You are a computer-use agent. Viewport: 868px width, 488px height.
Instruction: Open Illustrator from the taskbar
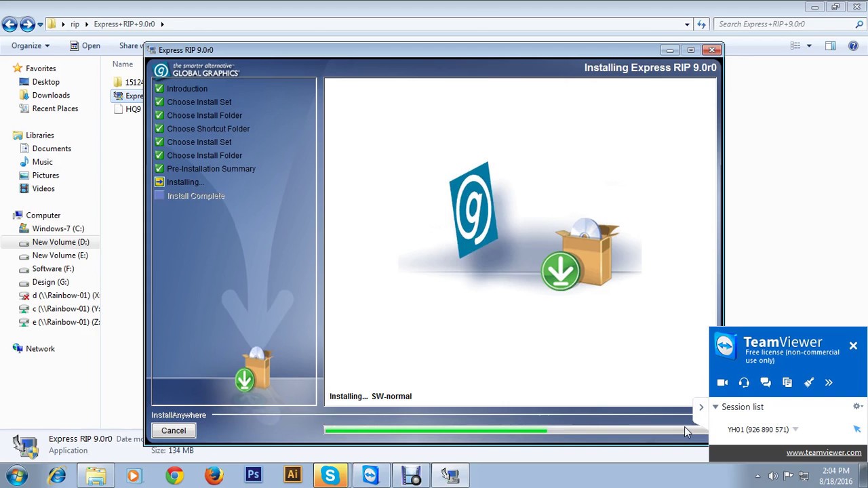point(293,476)
